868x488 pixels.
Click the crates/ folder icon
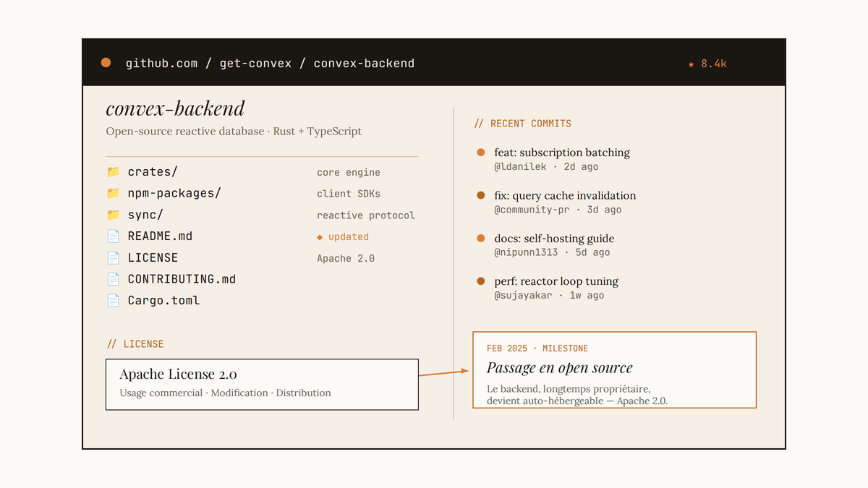[113, 172]
